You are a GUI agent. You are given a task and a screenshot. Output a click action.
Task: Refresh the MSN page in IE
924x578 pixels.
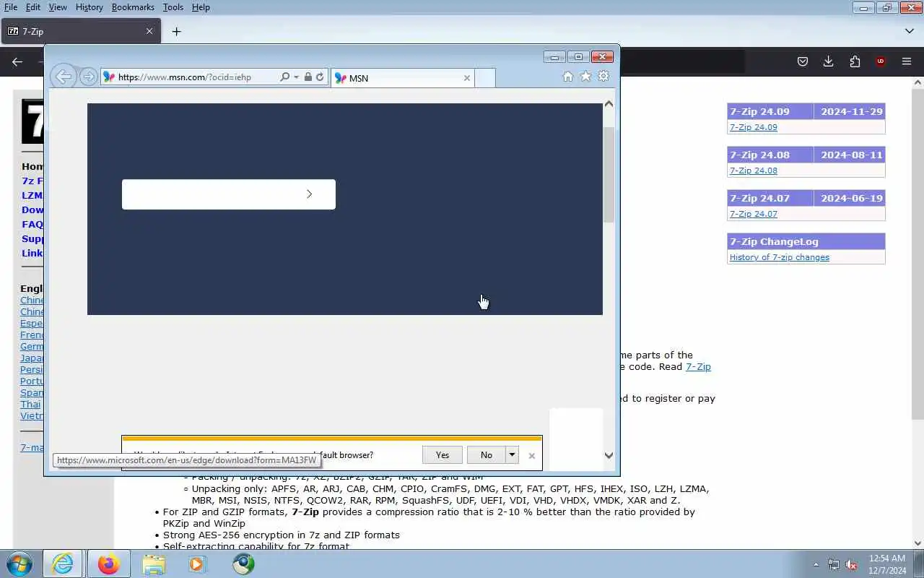(320, 77)
